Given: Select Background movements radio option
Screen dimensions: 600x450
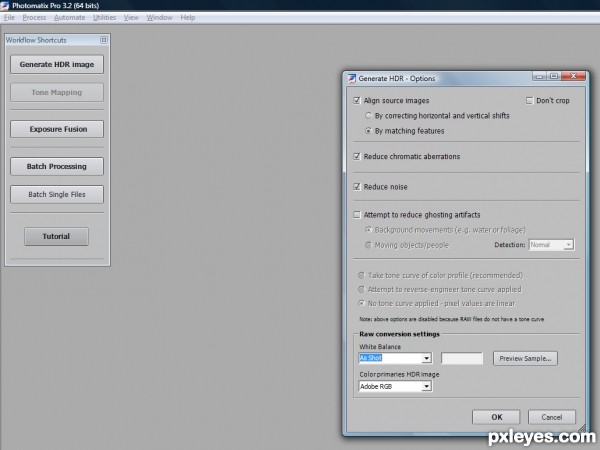Looking at the screenshot, I should tap(368, 230).
